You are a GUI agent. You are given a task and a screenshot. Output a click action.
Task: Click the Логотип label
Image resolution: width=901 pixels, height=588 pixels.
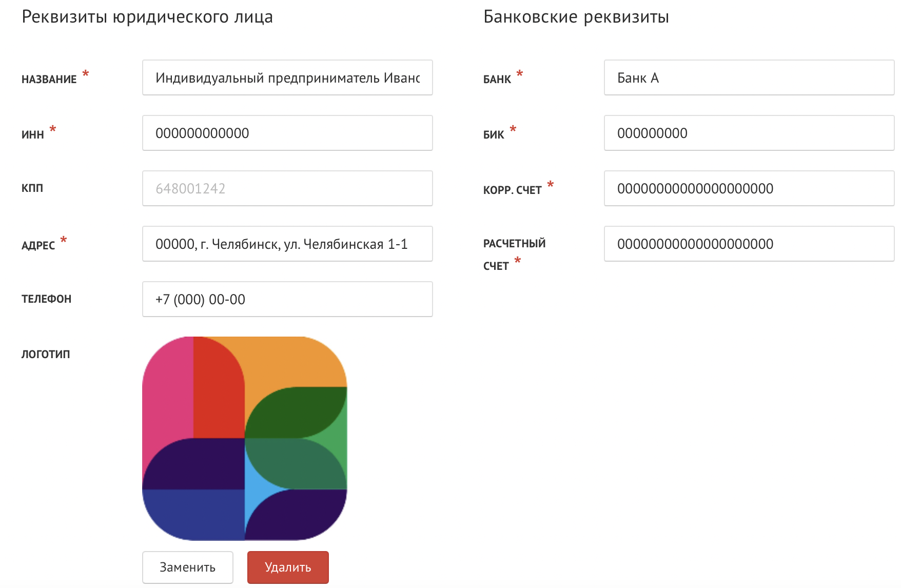coord(46,354)
